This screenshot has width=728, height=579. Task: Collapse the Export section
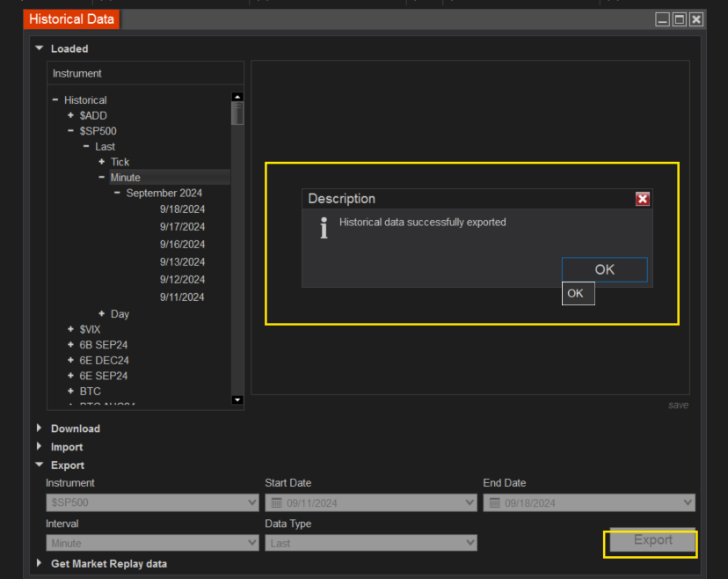40,465
